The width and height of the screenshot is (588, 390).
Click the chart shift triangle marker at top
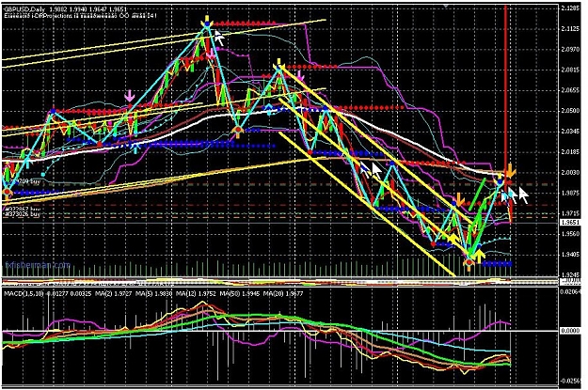(445, 6)
